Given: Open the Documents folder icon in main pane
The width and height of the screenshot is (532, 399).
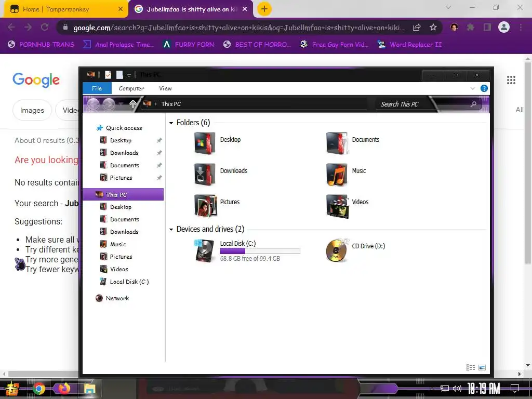Looking at the screenshot, I should click(x=337, y=143).
